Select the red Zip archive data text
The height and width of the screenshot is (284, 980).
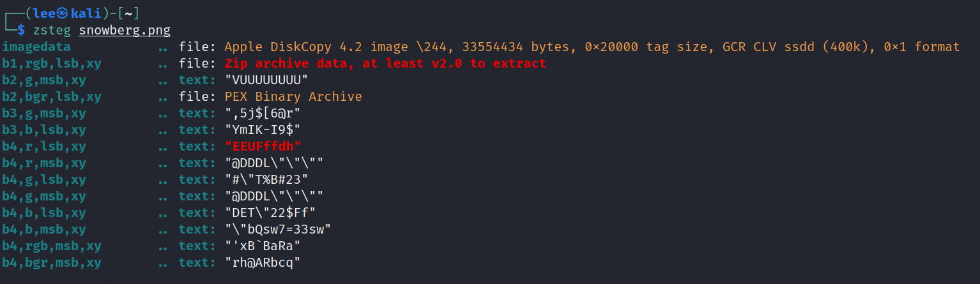[x=385, y=63]
